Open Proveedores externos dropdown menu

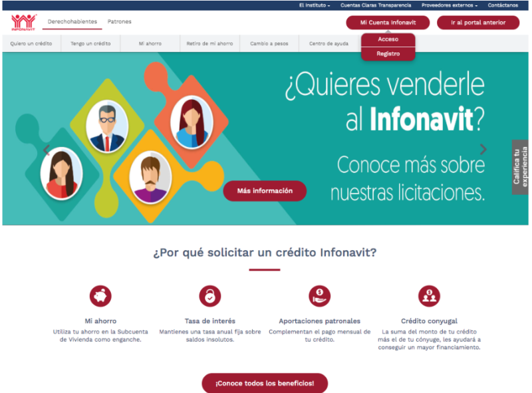(x=450, y=5)
